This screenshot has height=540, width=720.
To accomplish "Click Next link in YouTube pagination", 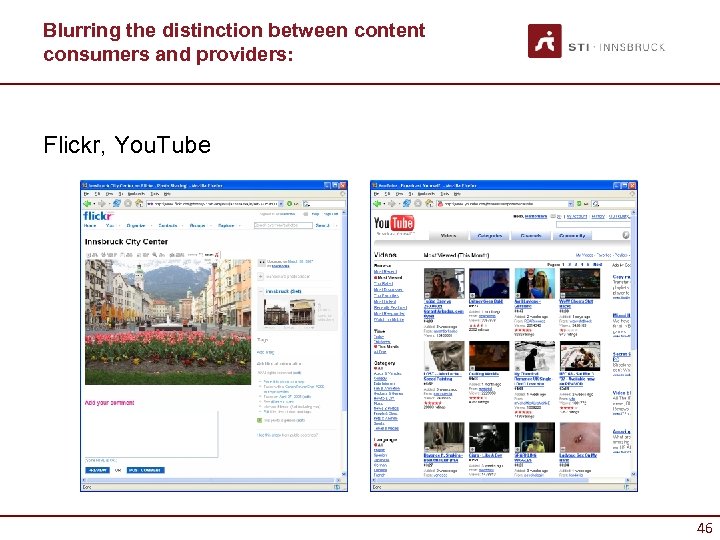I will (x=597, y=265).
